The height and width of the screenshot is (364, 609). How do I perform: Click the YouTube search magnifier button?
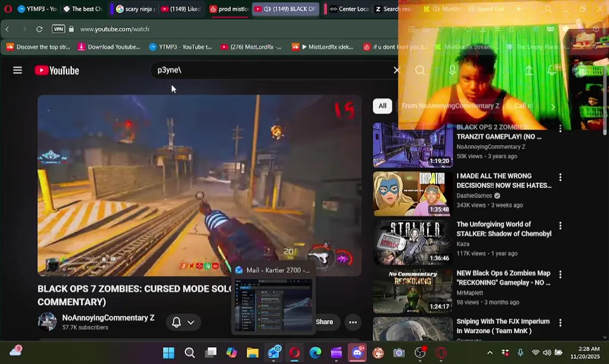[420, 70]
